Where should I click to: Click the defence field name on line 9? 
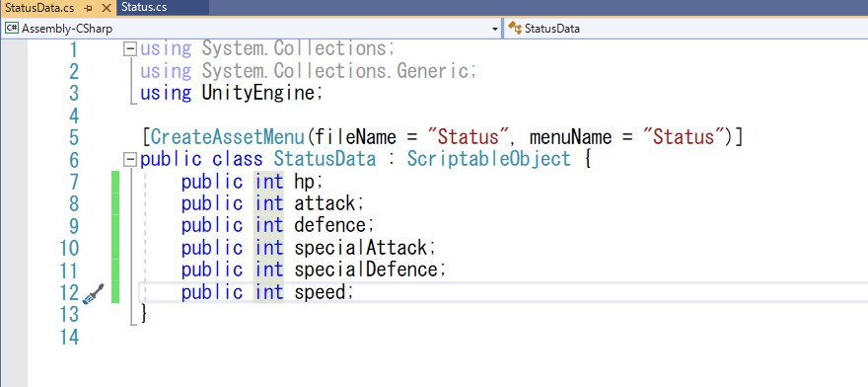(329, 226)
